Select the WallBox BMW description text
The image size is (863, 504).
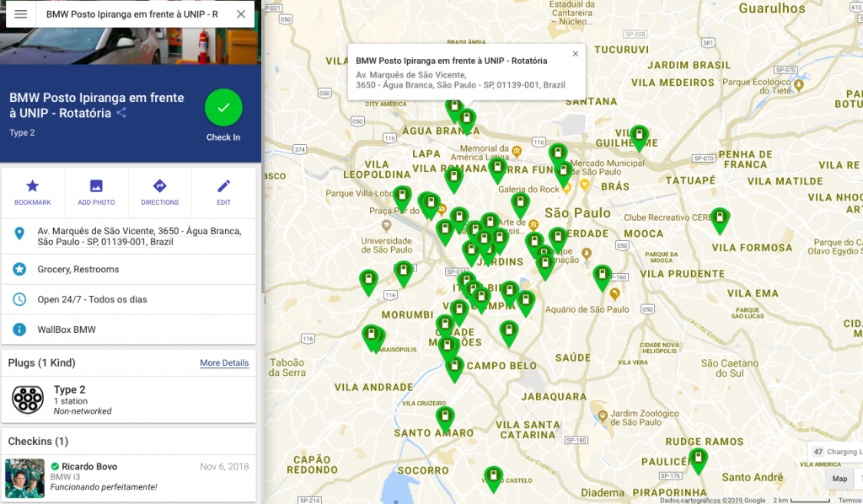[67, 330]
